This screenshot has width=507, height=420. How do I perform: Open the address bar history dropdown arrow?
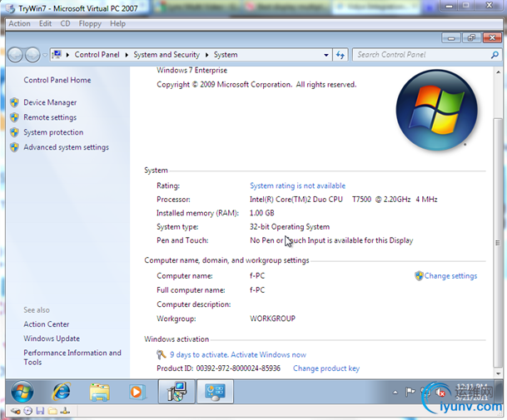pyautogui.click(x=326, y=55)
